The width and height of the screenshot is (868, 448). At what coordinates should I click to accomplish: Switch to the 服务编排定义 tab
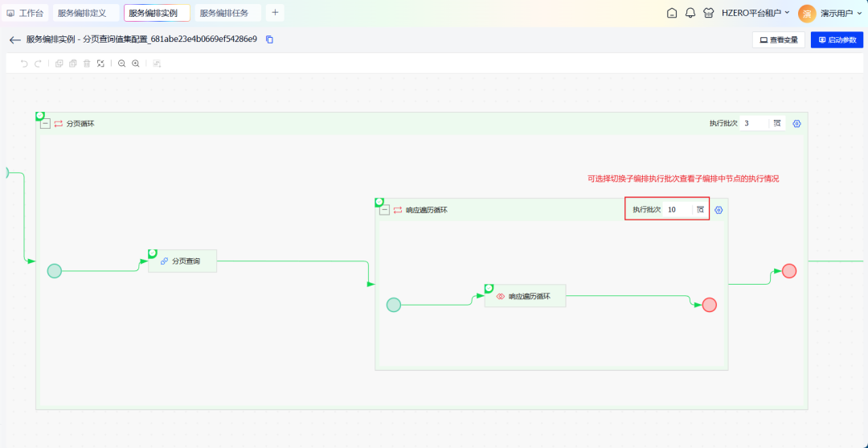click(82, 13)
